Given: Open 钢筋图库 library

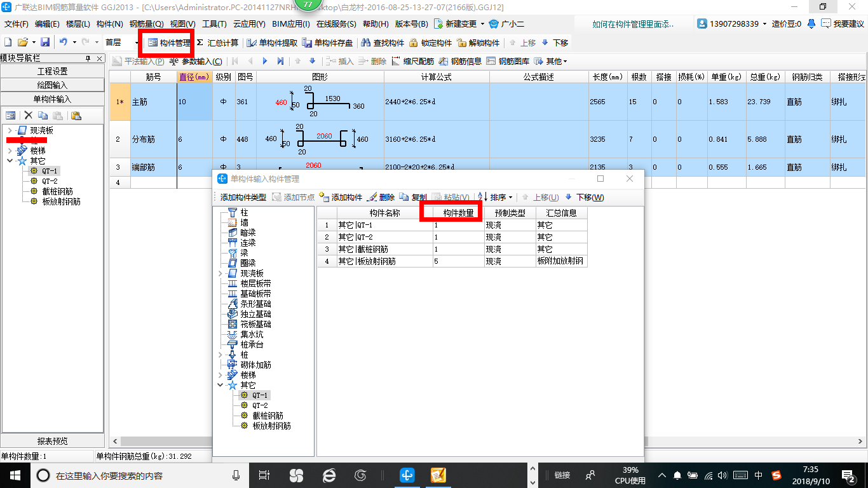Looking at the screenshot, I should (x=508, y=62).
